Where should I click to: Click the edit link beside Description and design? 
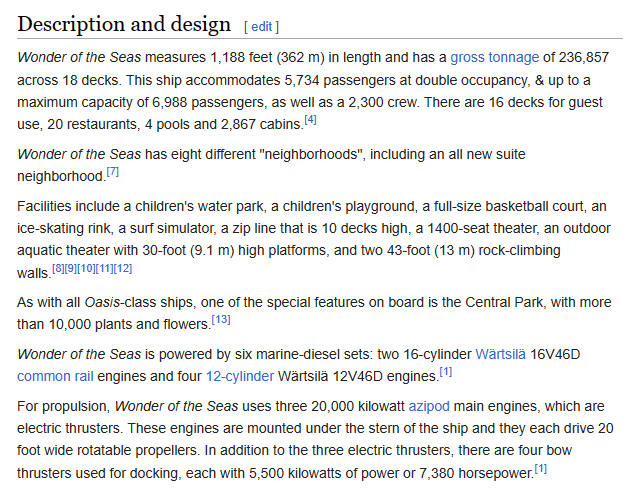(x=262, y=26)
